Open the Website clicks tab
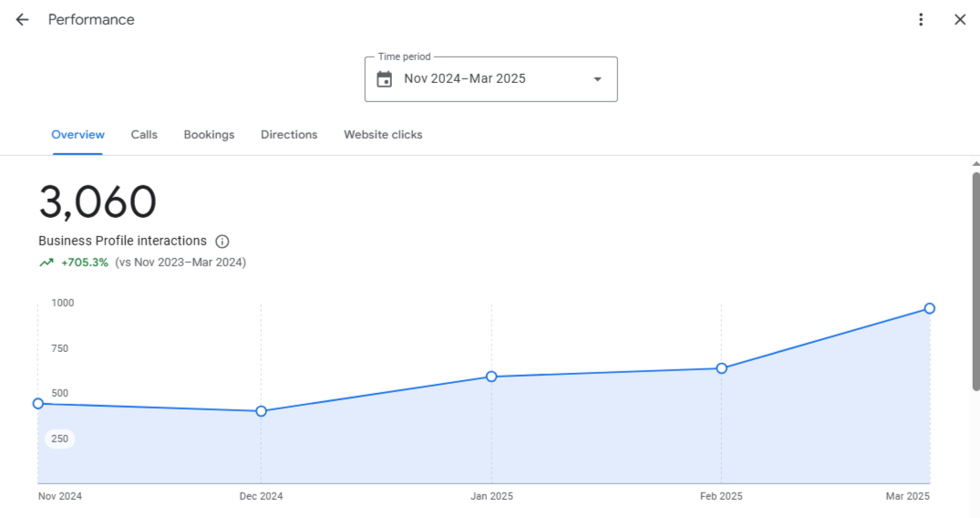Image resolution: width=980 pixels, height=518 pixels. (x=383, y=134)
